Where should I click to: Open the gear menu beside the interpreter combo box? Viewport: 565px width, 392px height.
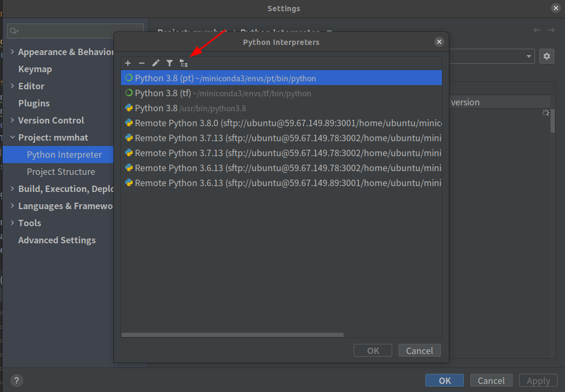click(546, 56)
